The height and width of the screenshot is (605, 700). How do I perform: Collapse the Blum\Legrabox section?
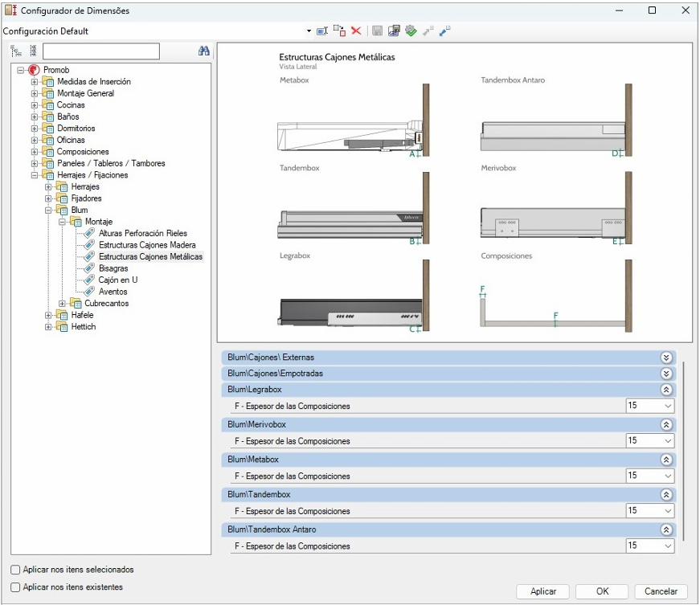pyautogui.click(x=665, y=389)
